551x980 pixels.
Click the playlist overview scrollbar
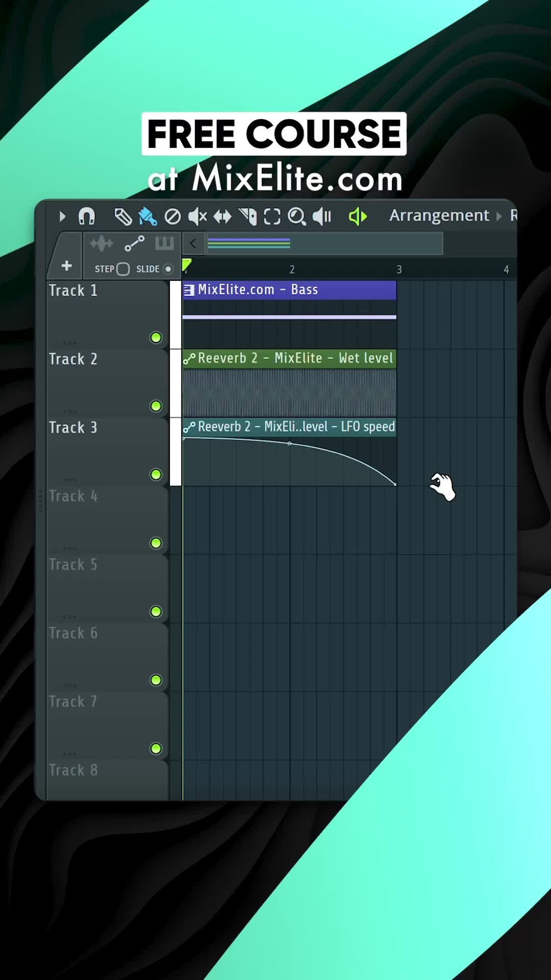(x=324, y=243)
